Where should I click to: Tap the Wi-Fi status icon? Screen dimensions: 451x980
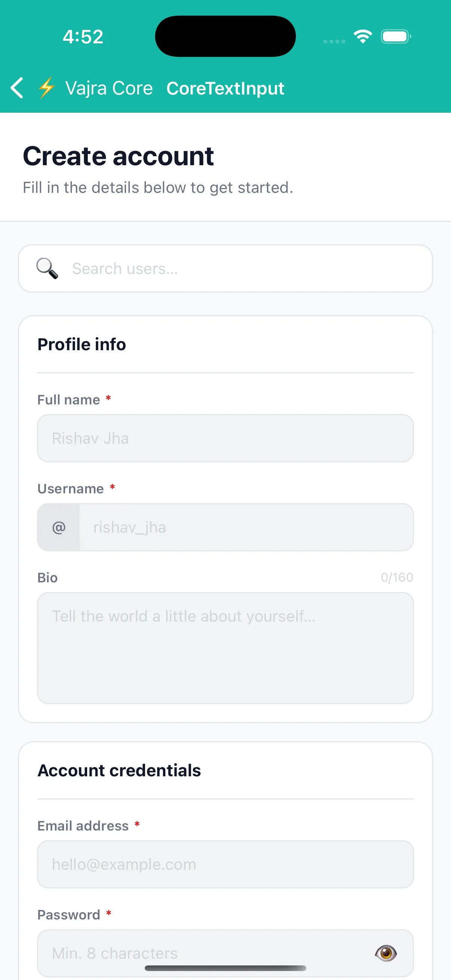(363, 37)
